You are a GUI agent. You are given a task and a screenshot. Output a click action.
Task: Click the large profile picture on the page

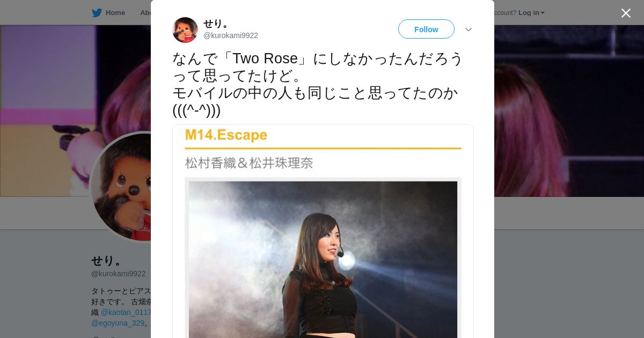(x=121, y=187)
